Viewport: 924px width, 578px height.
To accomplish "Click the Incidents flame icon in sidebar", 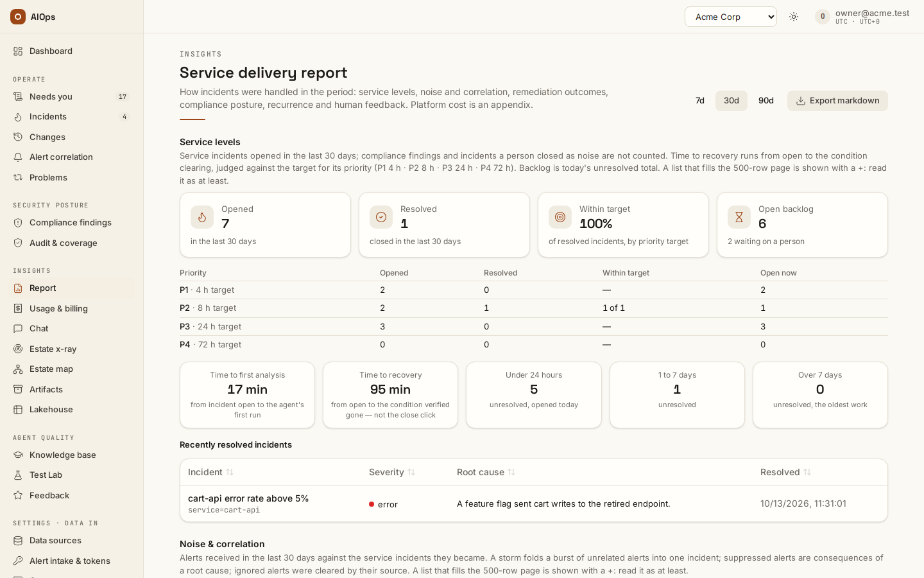I will tap(18, 117).
